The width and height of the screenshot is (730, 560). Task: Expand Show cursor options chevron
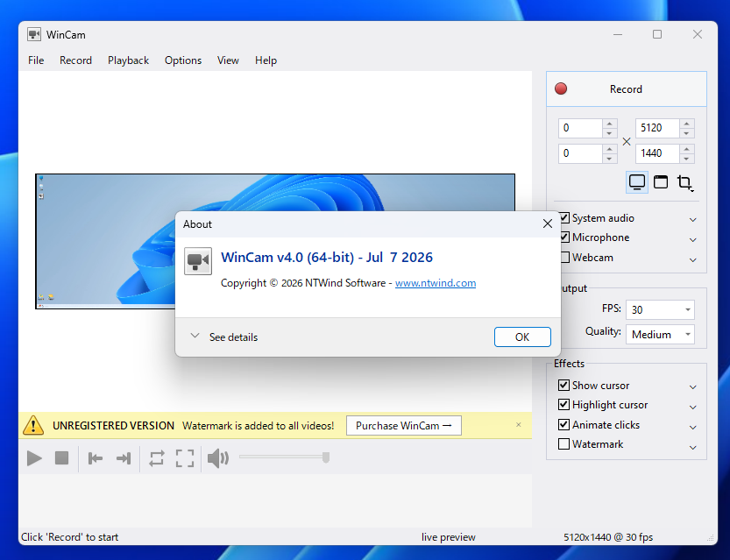pyautogui.click(x=692, y=386)
